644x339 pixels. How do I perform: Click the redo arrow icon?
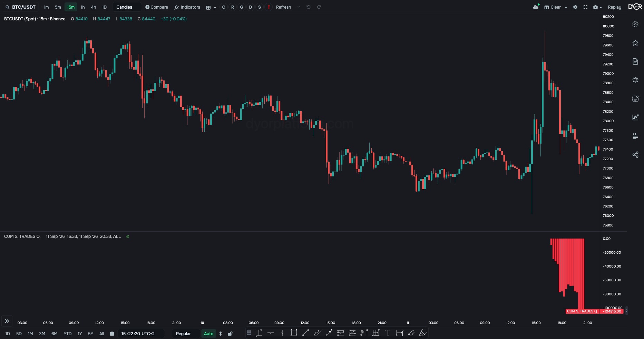[319, 7]
